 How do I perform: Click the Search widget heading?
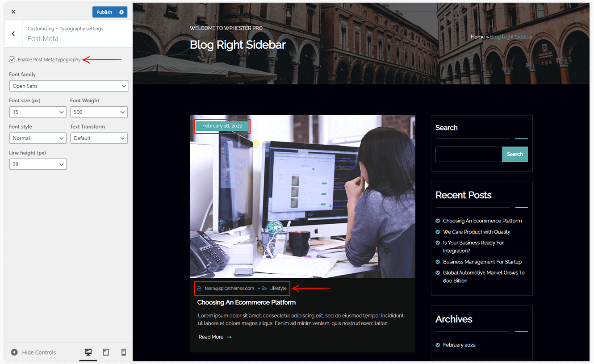pos(447,128)
